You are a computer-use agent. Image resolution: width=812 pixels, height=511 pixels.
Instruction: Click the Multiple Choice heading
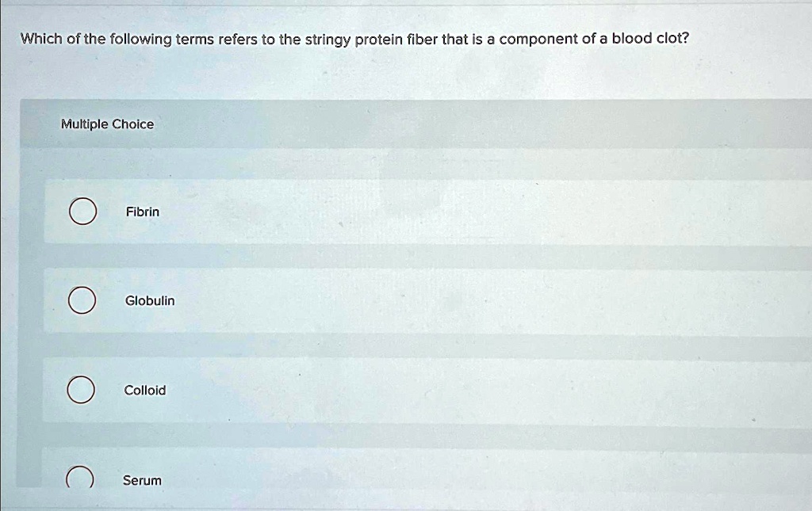pyautogui.click(x=108, y=124)
